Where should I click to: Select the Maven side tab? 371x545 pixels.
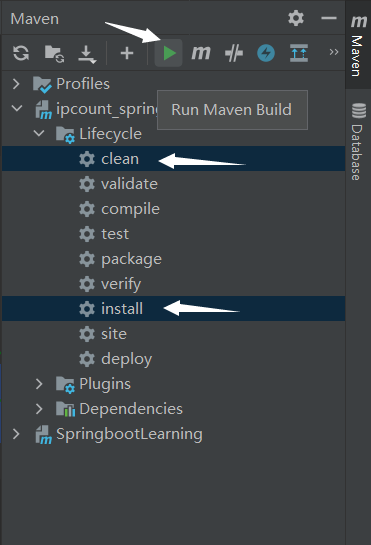[x=358, y=45]
